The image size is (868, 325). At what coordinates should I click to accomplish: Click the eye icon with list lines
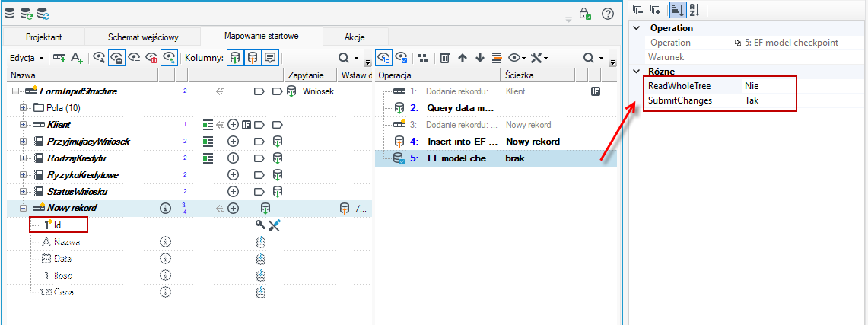tap(133, 58)
